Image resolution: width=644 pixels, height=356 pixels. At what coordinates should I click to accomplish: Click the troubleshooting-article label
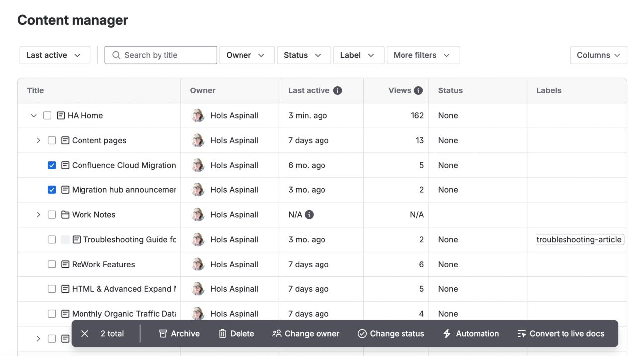click(x=579, y=239)
